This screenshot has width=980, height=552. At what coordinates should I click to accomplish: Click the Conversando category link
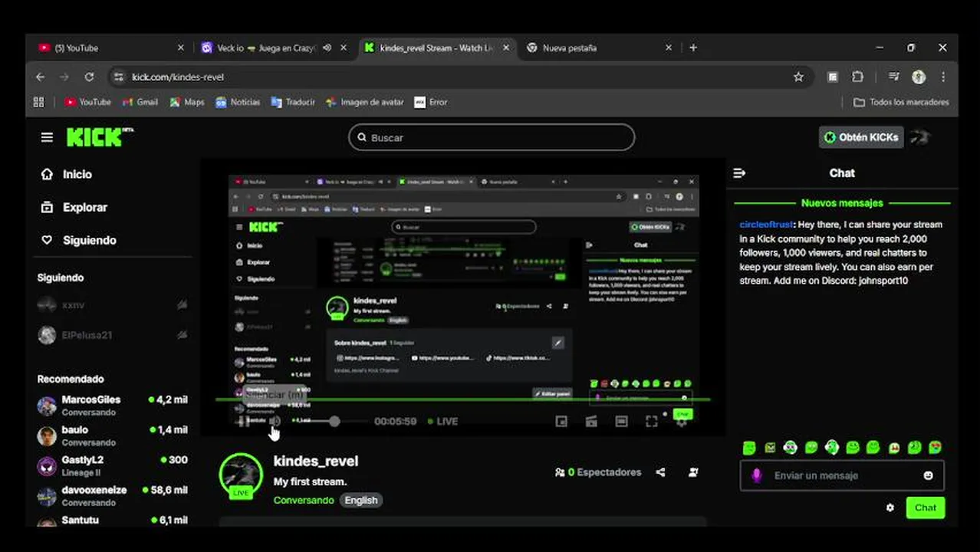[x=304, y=500]
